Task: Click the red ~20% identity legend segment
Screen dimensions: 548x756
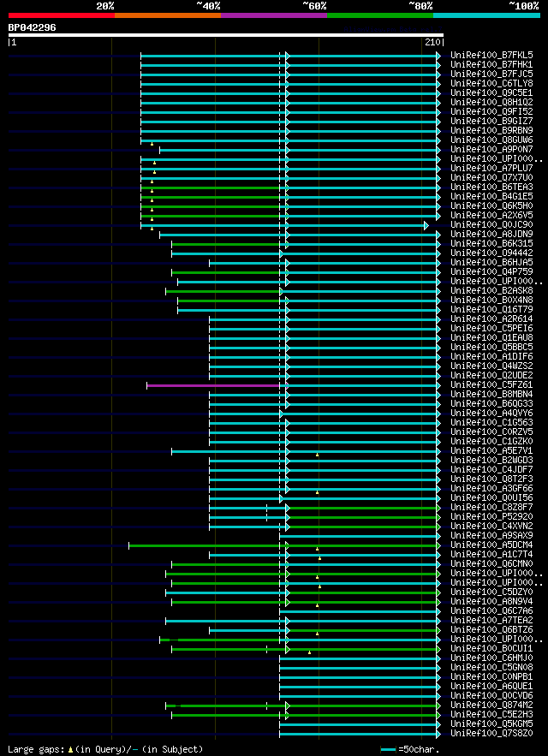Action: coord(62,15)
